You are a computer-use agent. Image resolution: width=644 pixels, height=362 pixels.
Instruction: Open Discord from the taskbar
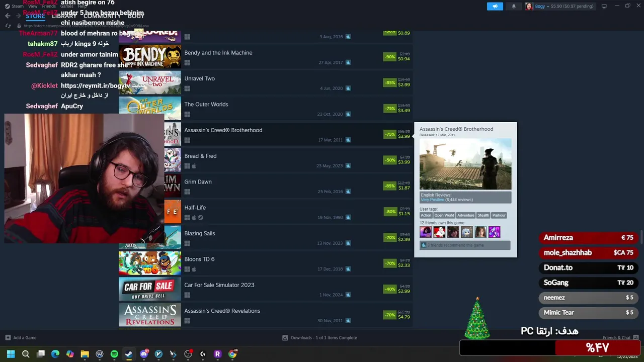(144, 354)
